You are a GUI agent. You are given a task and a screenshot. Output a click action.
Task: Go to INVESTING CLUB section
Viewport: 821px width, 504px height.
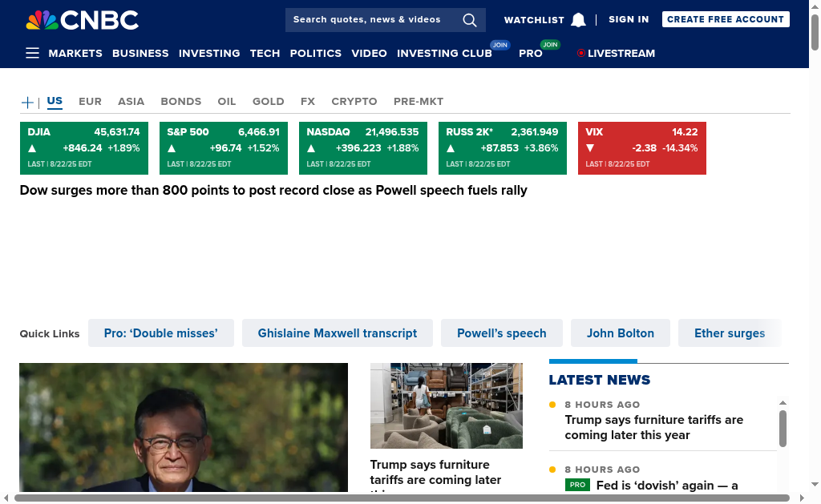444,54
